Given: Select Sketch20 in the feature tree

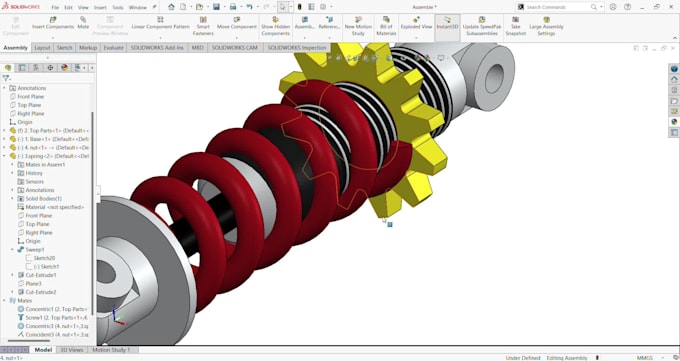Looking at the screenshot, I should click(x=44, y=258).
